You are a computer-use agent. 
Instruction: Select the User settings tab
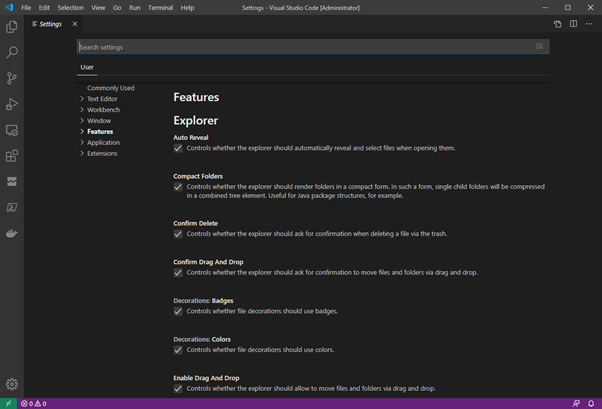(x=87, y=68)
